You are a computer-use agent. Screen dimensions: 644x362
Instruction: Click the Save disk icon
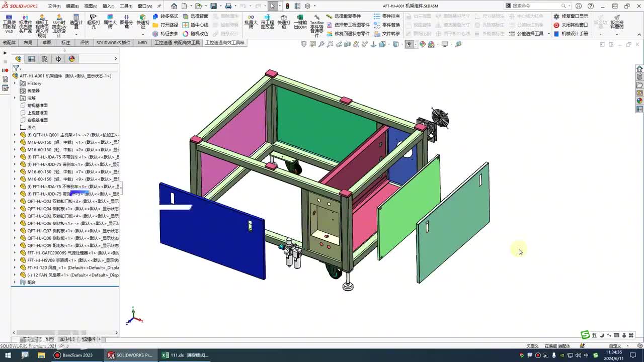tap(214, 6)
